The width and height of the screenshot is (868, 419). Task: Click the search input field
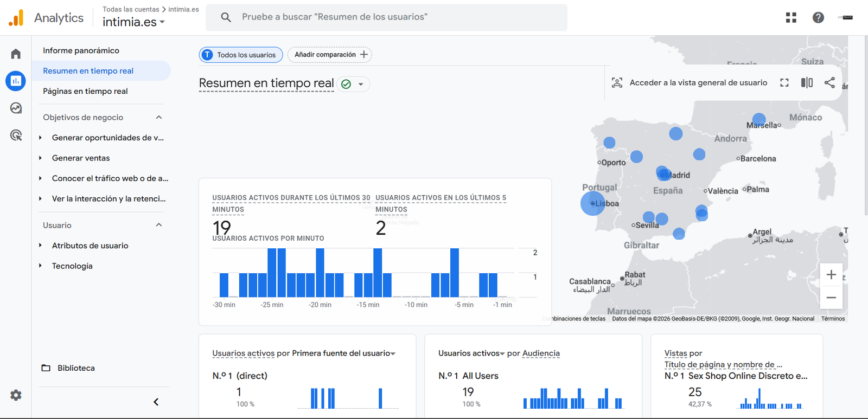coord(386,17)
